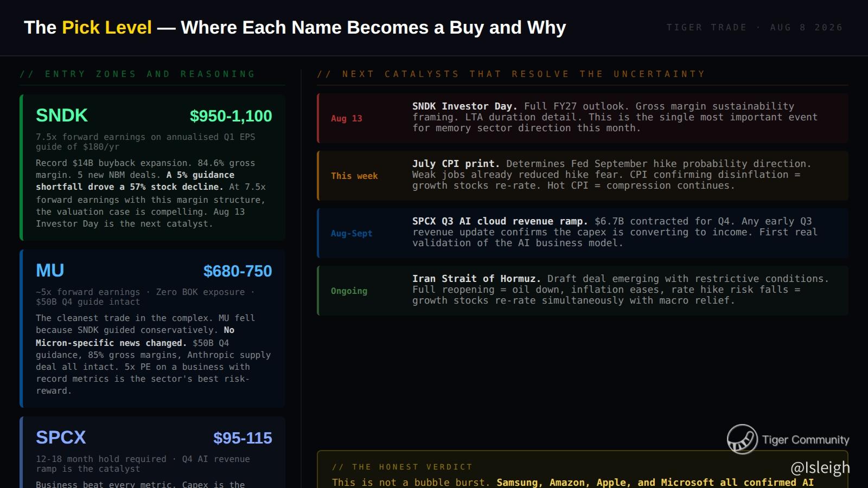
Task: Select the "July CPI print." catalyst description
Action: click(612, 175)
